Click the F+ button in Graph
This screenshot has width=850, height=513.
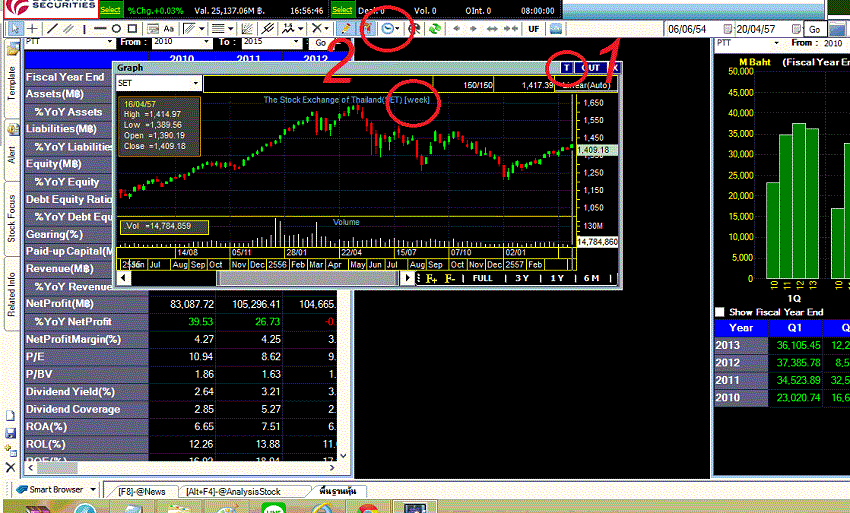(x=432, y=278)
